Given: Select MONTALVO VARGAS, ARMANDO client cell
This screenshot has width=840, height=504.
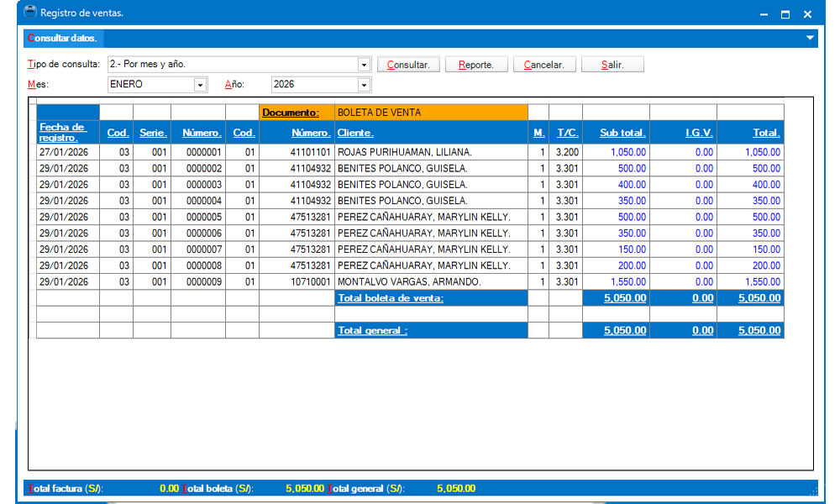Looking at the screenshot, I should tap(431, 281).
